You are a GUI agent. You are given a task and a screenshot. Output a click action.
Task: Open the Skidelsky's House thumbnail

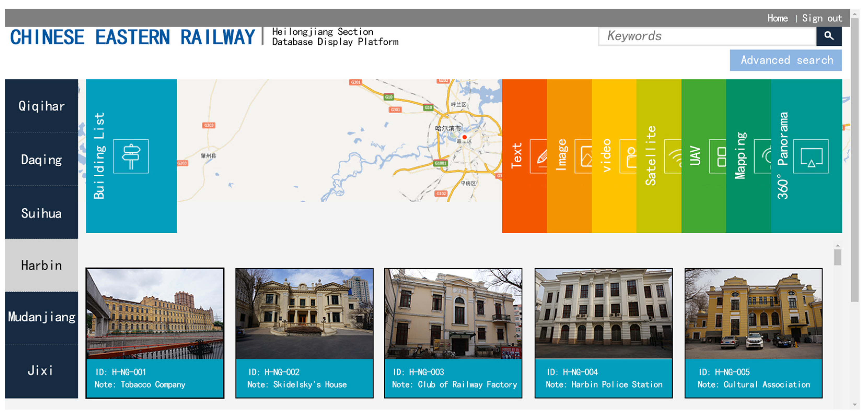(x=304, y=314)
